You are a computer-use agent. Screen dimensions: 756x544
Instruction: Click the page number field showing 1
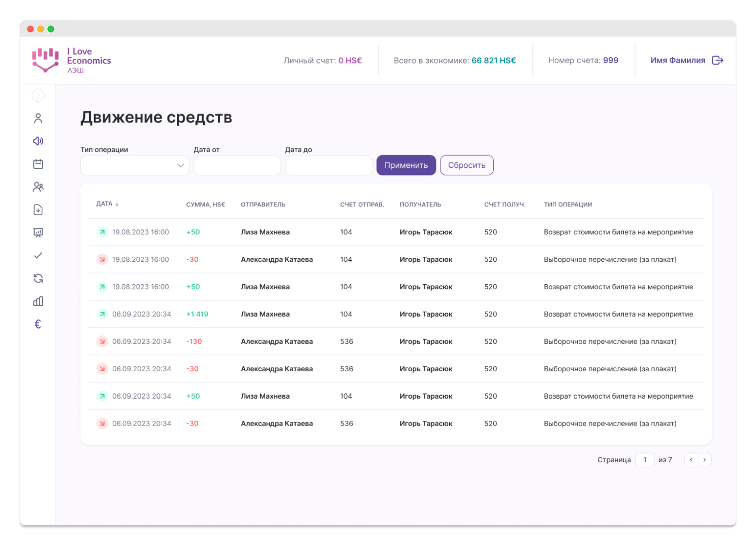(x=645, y=460)
